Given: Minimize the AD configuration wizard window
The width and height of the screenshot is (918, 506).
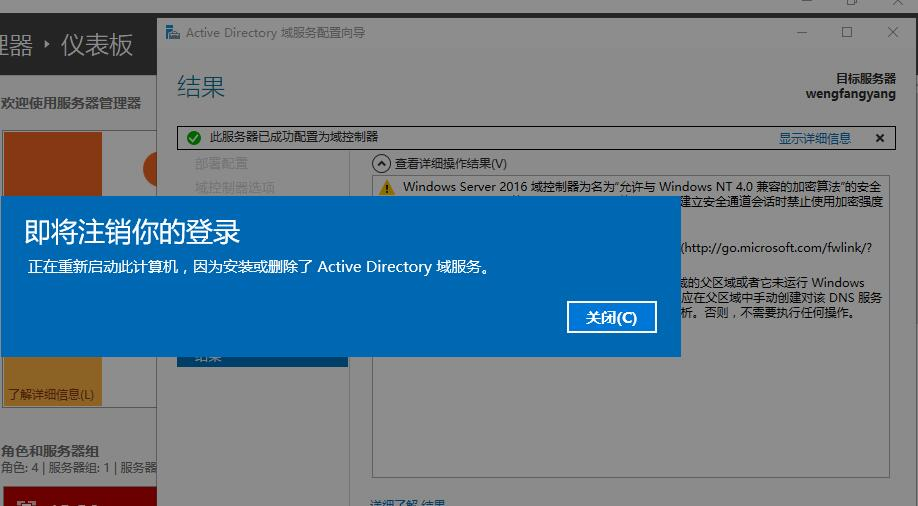Looking at the screenshot, I should [801, 32].
